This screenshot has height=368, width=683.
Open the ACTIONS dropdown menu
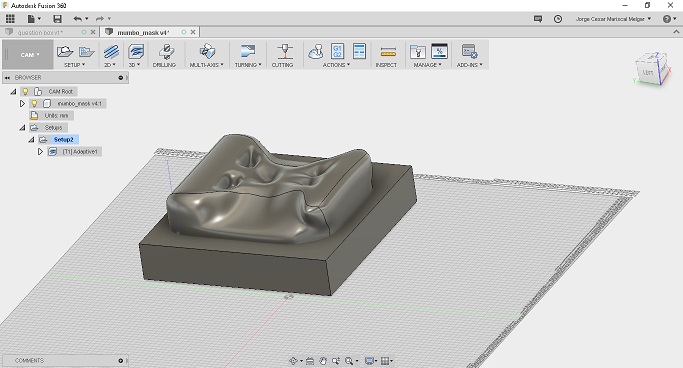336,65
